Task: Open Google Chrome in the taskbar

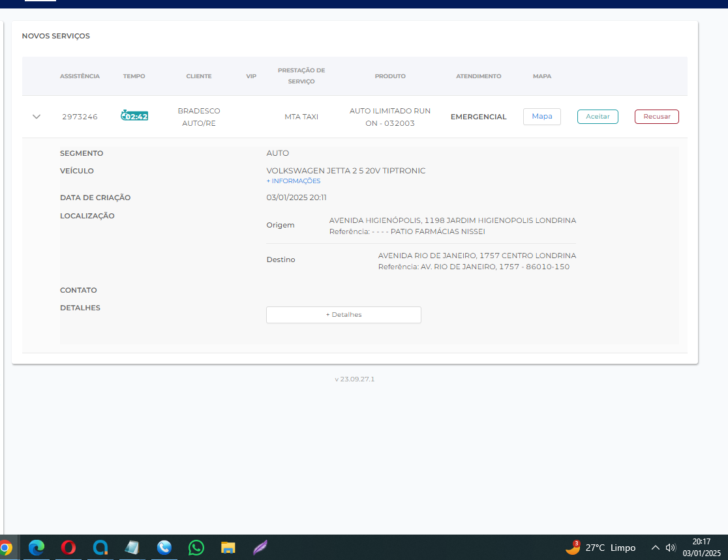Action: point(4,548)
